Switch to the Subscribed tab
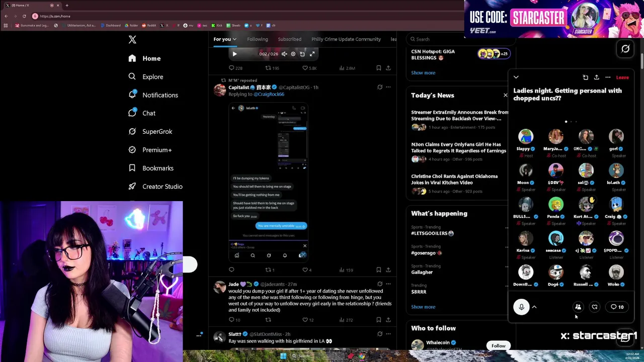Screen dimensions: 644x362 (290, 39)
